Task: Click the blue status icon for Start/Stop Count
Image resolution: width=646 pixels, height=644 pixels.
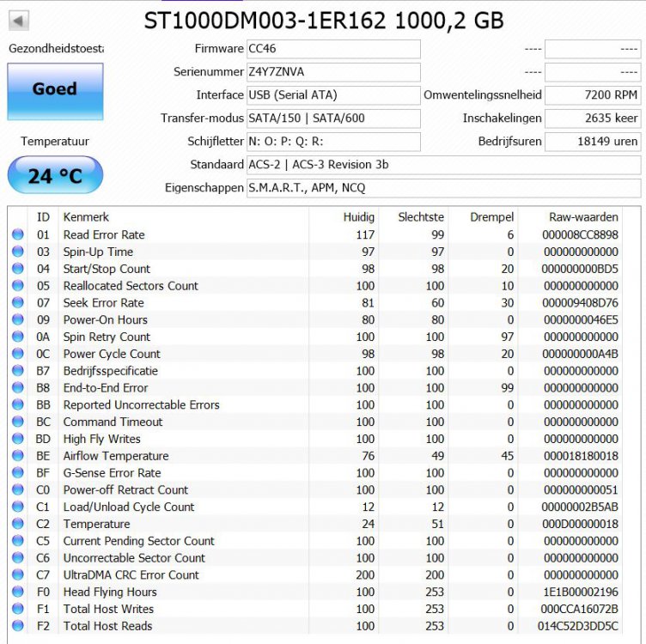Action: coord(18,269)
